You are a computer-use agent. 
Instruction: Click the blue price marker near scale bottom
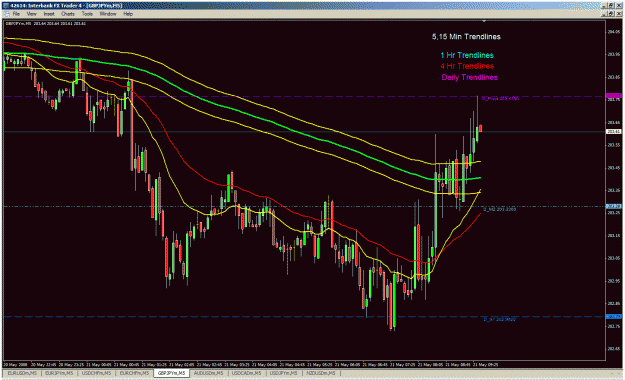tap(613, 317)
